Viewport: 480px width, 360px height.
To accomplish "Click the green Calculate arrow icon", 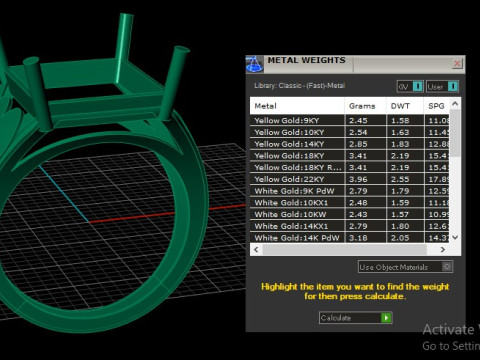I will pyautogui.click(x=386, y=318).
